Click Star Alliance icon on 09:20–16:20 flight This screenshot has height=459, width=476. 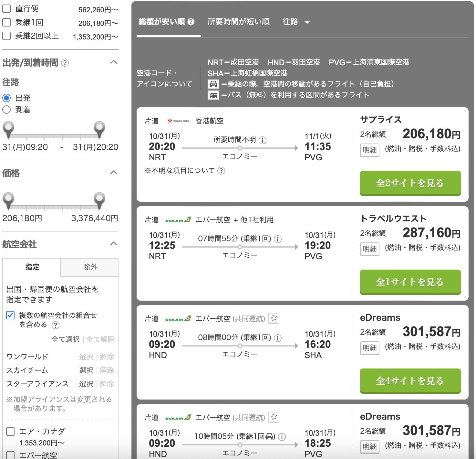274,318
